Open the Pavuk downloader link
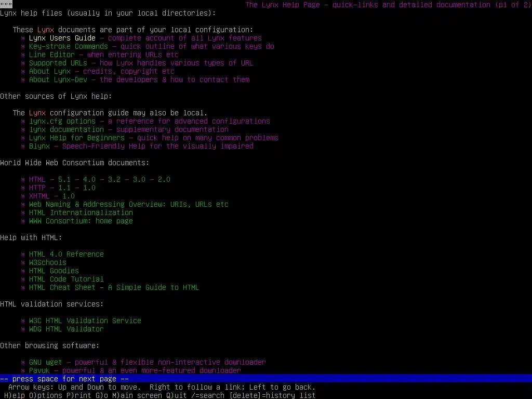 [x=39, y=370]
